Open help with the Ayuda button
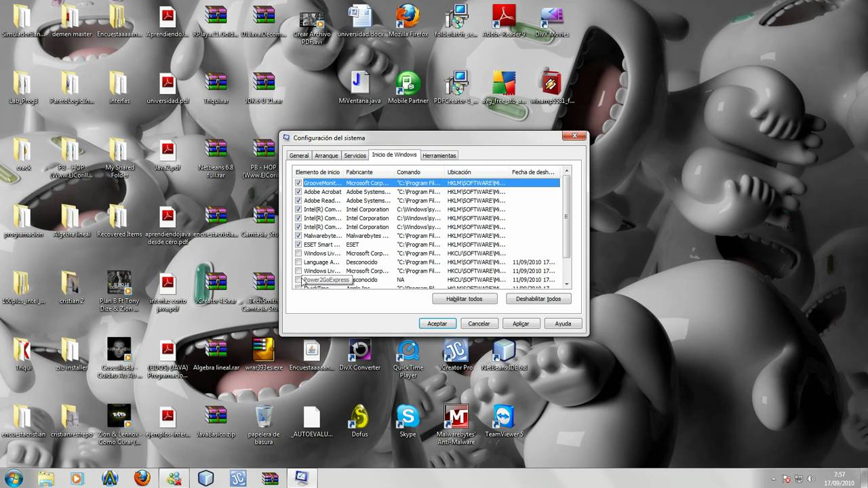 click(x=563, y=324)
